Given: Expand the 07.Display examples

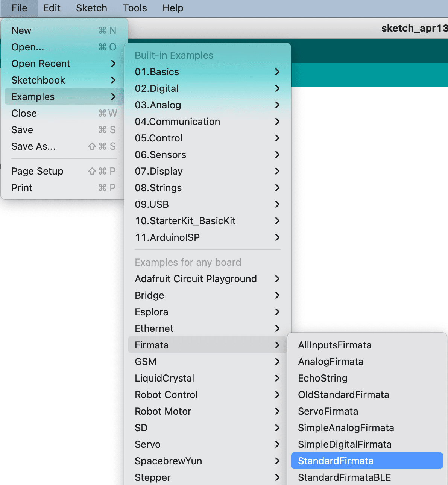Looking at the screenshot, I should [207, 171].
